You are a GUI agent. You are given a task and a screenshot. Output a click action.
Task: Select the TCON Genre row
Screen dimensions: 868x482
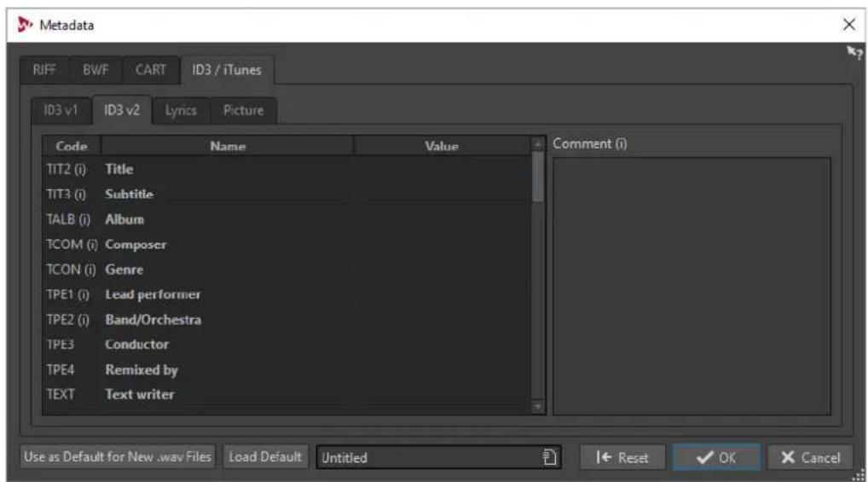tap(286, 270)
